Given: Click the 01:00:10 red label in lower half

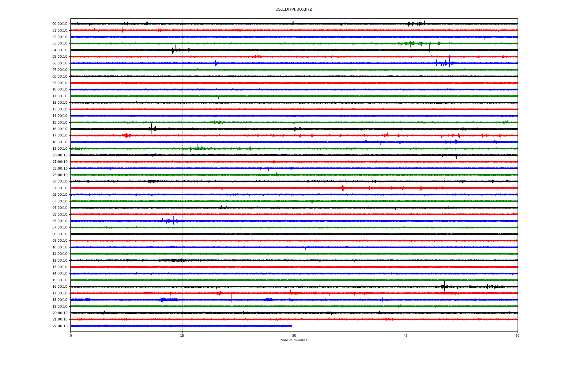Looking at the screenshot, I should [60, 188].
